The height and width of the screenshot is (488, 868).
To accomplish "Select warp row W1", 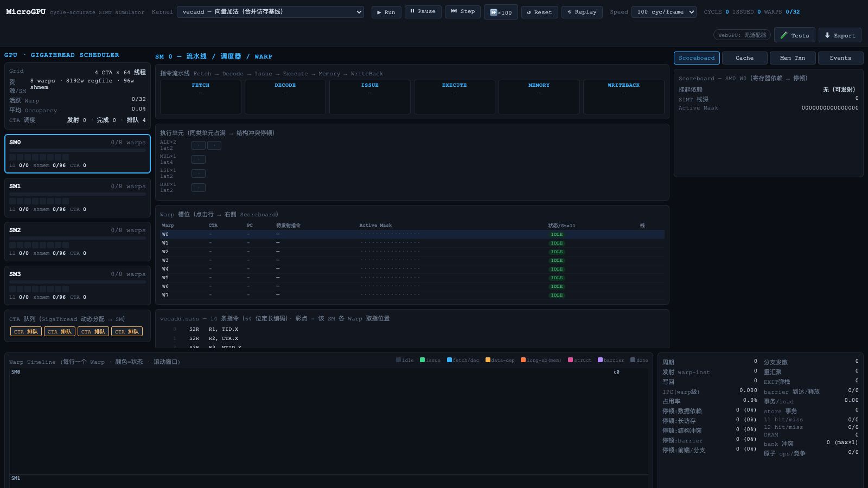I will (x=412, y=243).
